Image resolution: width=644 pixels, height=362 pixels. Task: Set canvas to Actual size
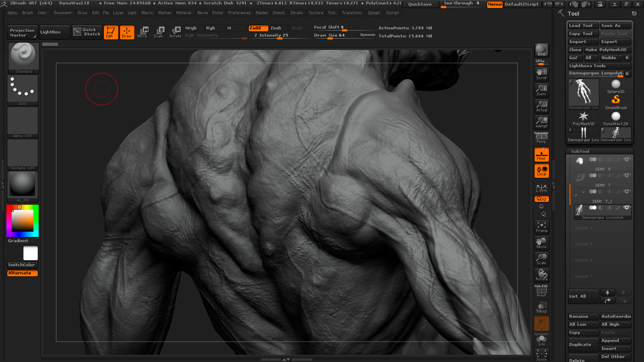point(541,106)
